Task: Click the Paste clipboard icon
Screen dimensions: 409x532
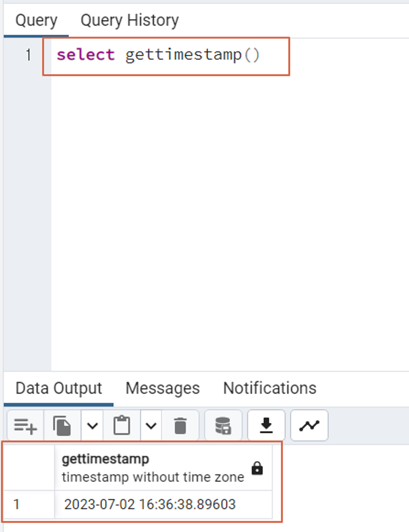Action: pyautogui.click(x=122, y=426)
